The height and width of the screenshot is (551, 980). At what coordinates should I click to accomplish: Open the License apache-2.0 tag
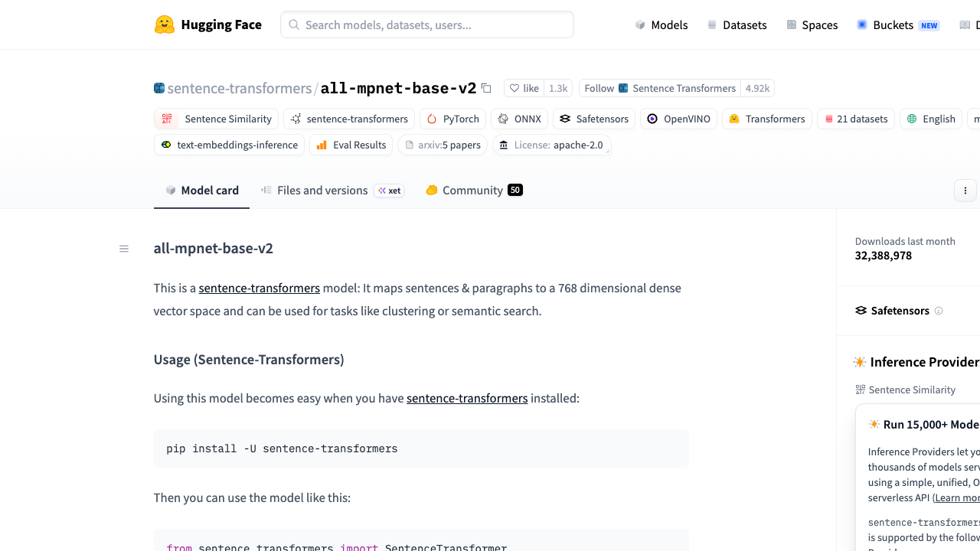(551, 145)
